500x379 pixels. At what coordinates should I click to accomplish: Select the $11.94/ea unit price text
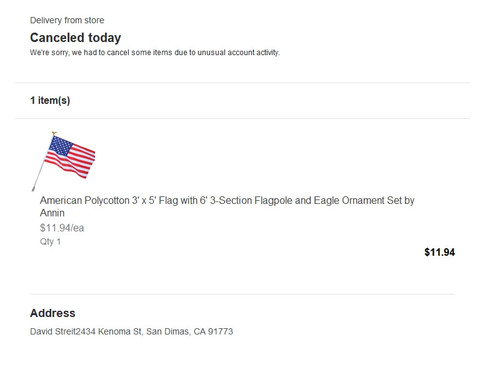click(x=62, y=228)
